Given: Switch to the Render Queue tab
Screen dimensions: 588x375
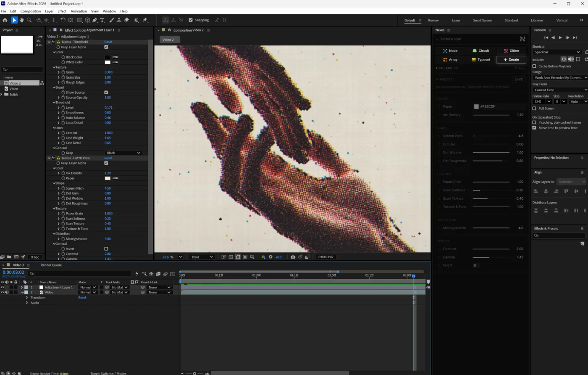Looking at the screenshot, I should click(x=51, y=265).
